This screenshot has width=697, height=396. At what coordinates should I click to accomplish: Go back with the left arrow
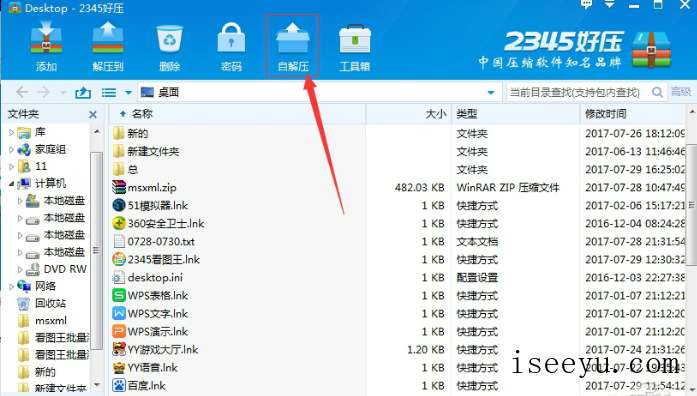[22, 92]
